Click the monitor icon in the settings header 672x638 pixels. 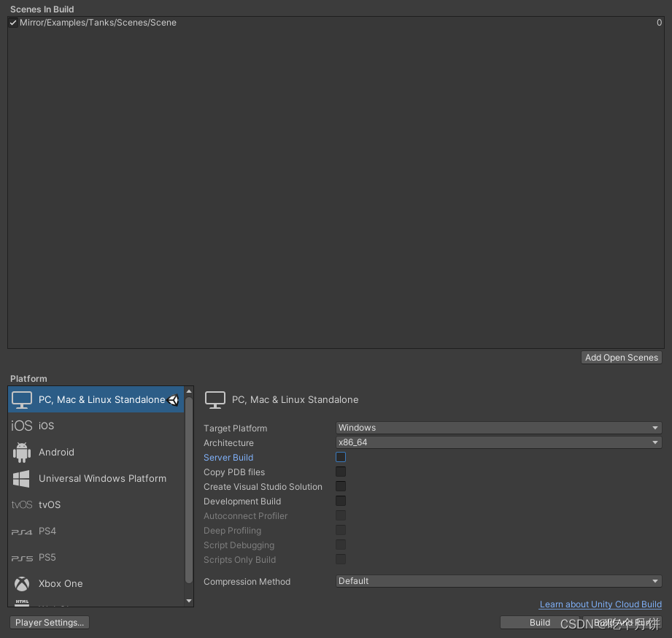point(215,399)
